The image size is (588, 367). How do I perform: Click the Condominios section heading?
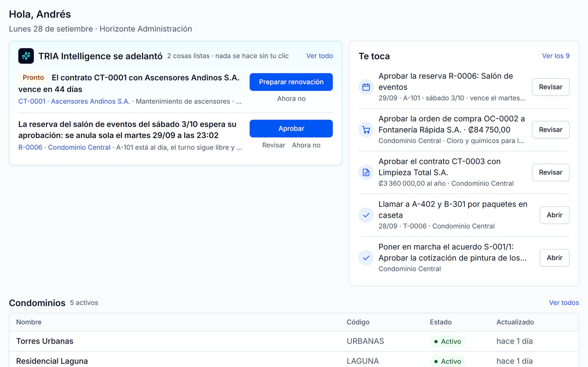click(37, 303)
